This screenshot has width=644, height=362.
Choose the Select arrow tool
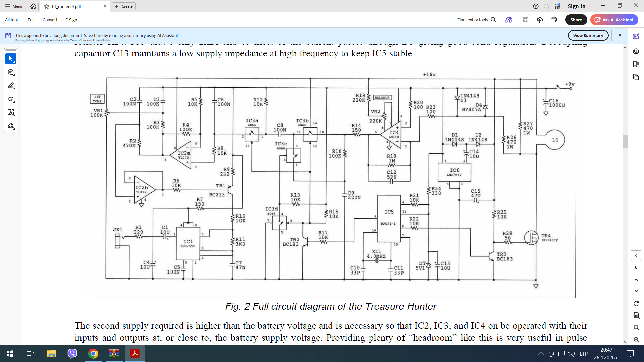coord(11,59)
